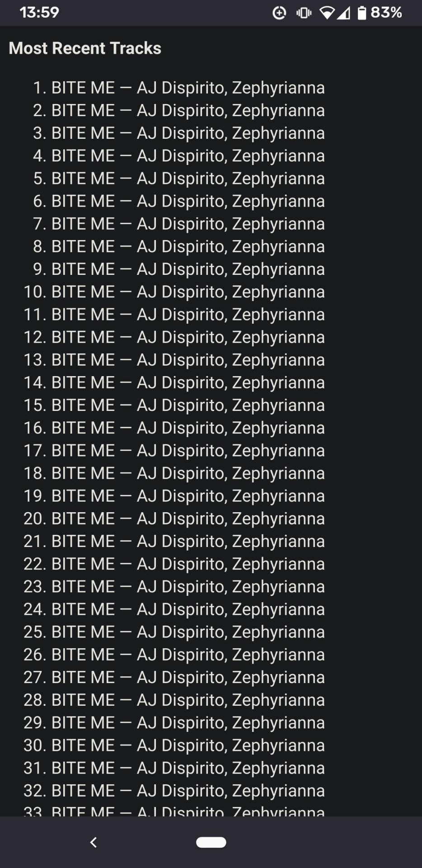Open track 32 by AJ Dispirito
The image size is (422, 868).
(174, 790)
